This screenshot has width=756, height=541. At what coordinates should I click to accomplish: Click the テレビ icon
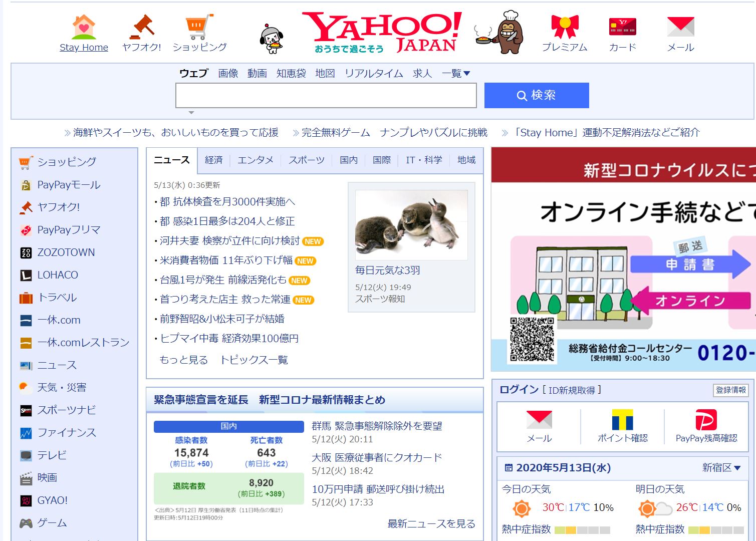click(x=26, y=455)
